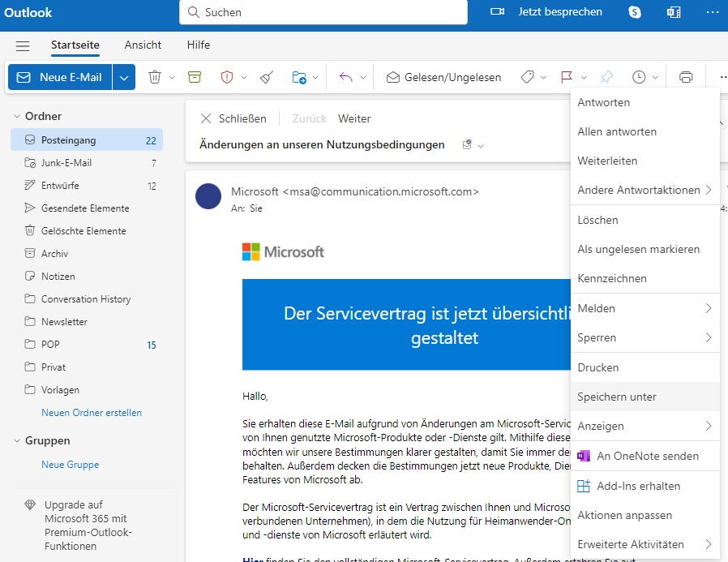Viewport: 728px width, 562px height.
Task: Report message using the red shield icon
Action: tap(226, 77)
